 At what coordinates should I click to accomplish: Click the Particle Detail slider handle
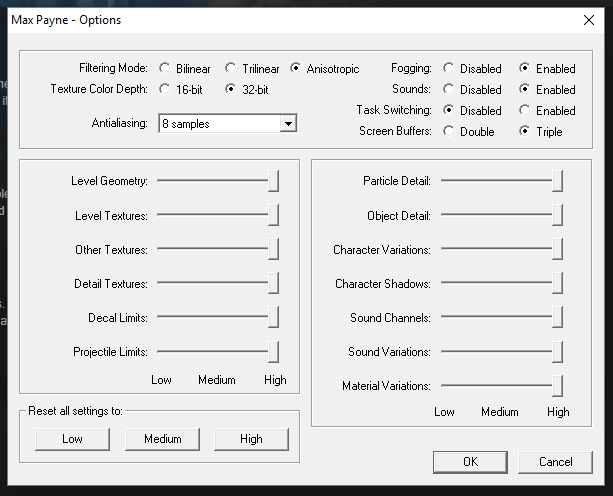tap(557, 181)
